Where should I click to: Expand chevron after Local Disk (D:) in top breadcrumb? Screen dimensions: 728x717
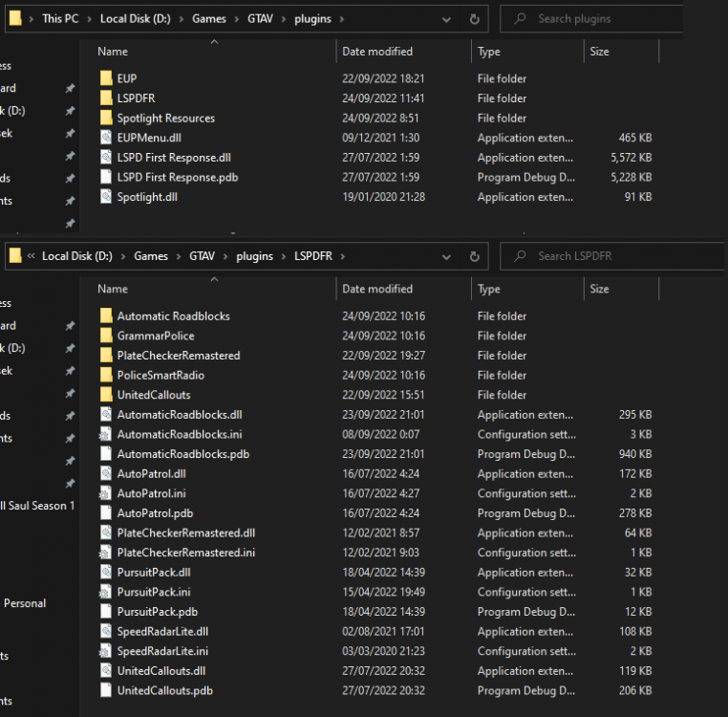pos(182,19)
